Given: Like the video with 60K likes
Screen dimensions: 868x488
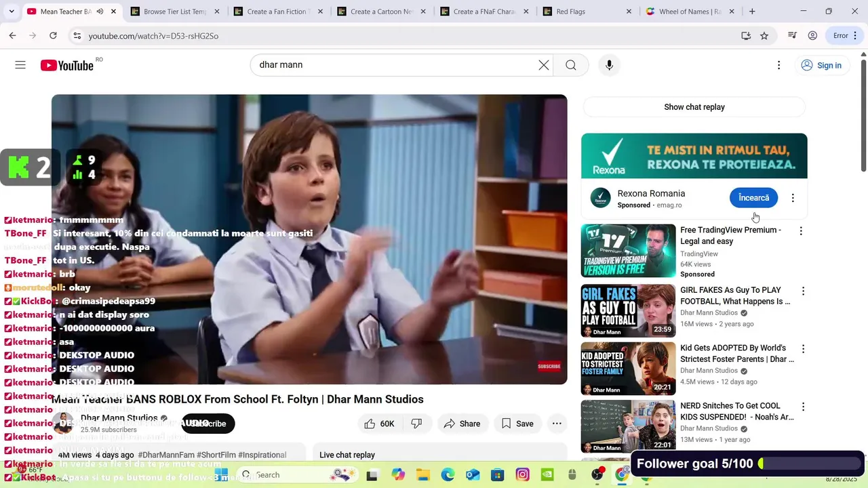Looking at the screenshot, I should click(379, 424).
